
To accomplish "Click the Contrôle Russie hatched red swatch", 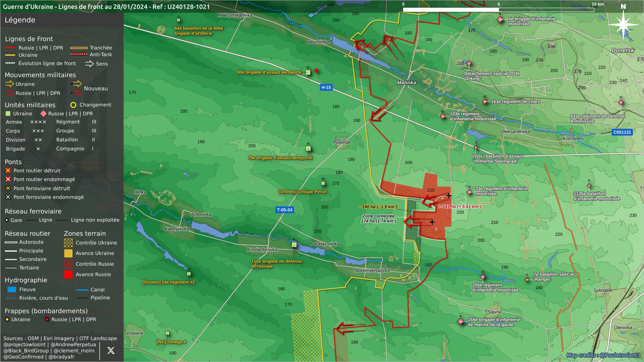I will point(68,264).
